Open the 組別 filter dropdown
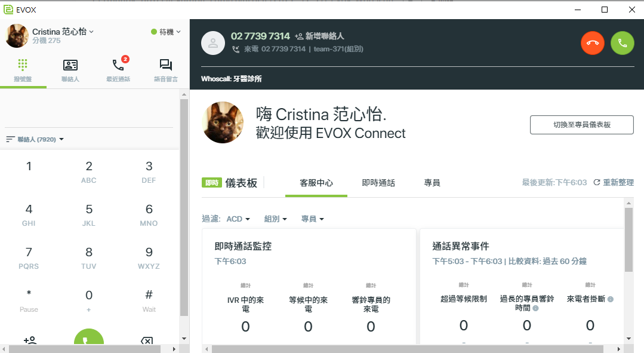644x353 pixels. tap(276, 219)
